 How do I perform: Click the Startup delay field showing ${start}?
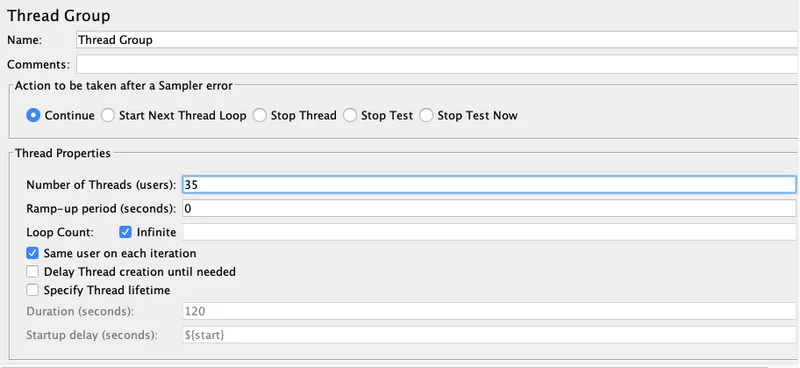489,335
